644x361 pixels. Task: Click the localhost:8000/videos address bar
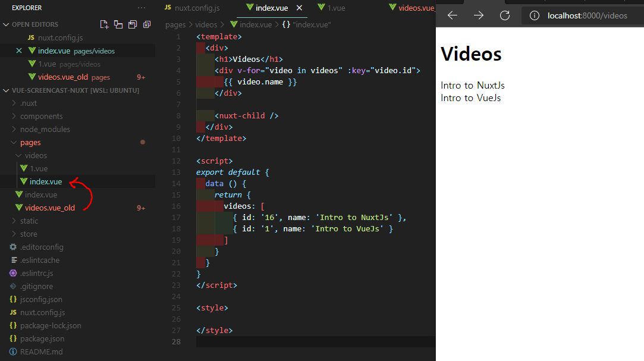point(588,15)
